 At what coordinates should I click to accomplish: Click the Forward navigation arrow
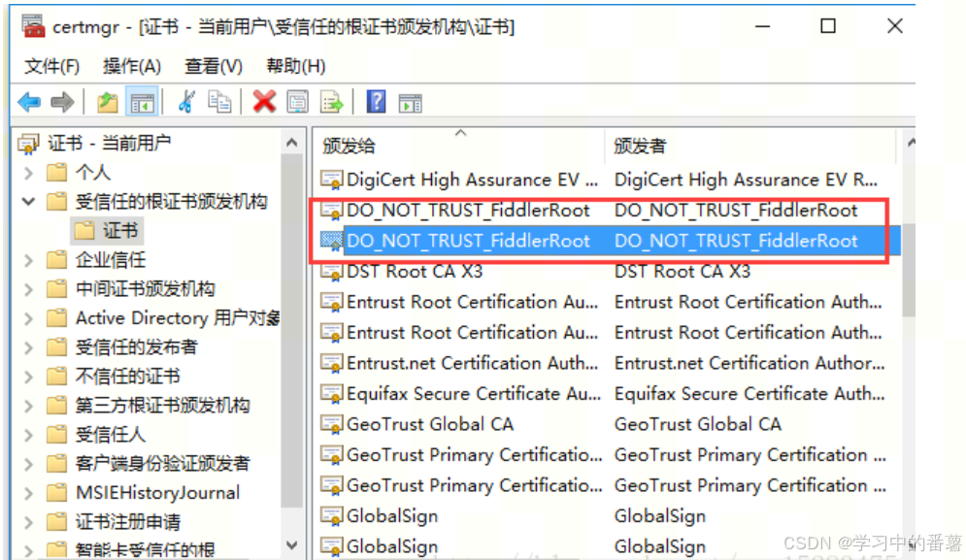click(x=60, y=101)
